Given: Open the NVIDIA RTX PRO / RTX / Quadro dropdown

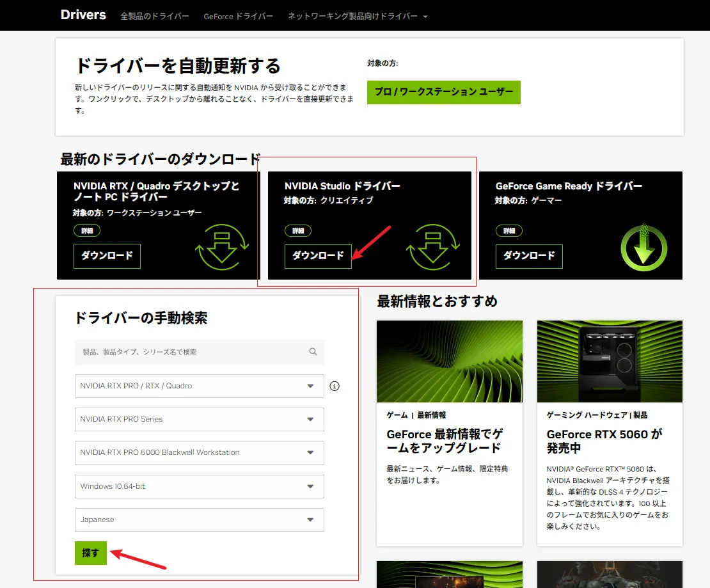Looking at the screenshot, I should (199, 386).
